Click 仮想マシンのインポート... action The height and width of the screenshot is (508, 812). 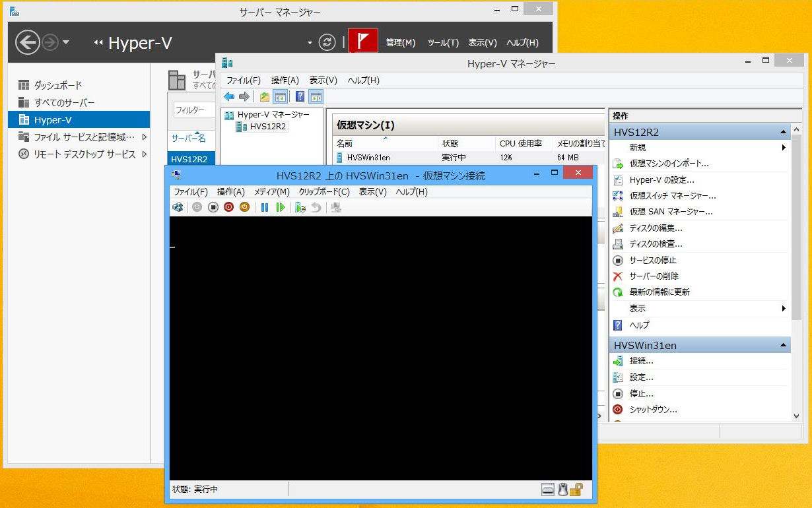tap(669, 164)
